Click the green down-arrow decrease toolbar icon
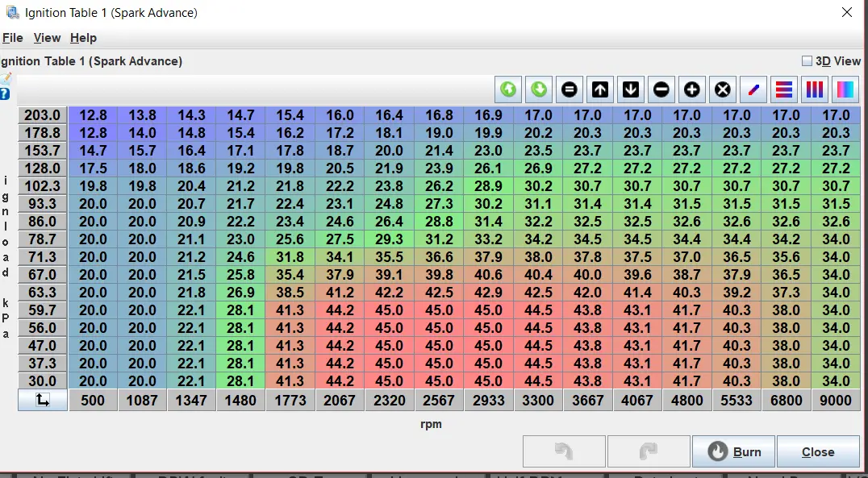The width and height of the screenshot is (868, 478). point(539,89)
